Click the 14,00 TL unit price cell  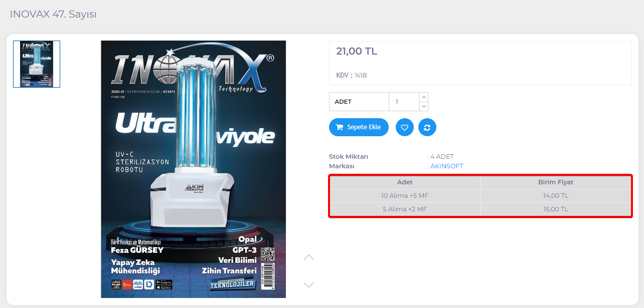pyautogui.click(x=556, y=196)
